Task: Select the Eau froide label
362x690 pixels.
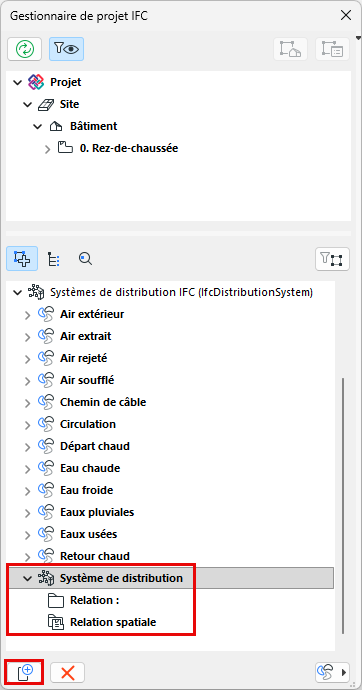Action: [87, 490]
